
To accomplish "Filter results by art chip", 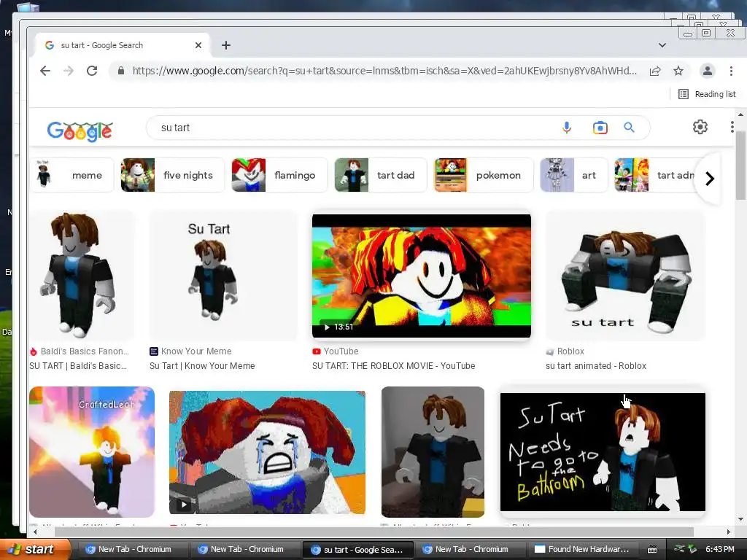I will [x=574, y=175].
